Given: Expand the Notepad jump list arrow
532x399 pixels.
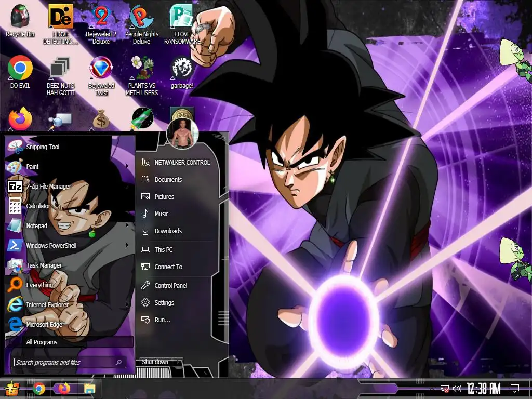Looking at the screenshot, I should [x=127, y=225].
